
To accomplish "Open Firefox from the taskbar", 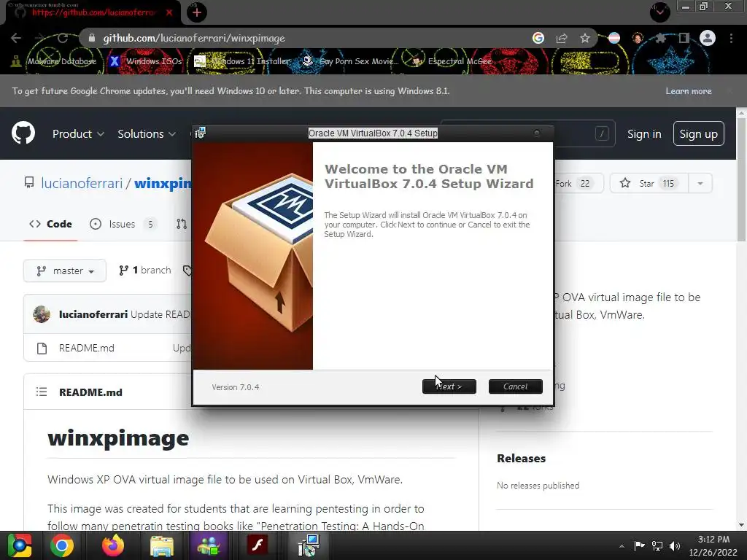I will 112,545.
